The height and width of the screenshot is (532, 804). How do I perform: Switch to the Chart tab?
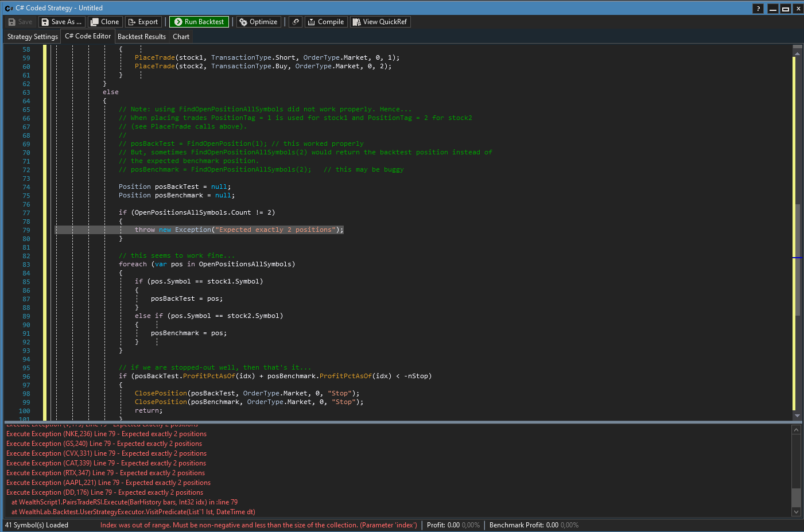point(181,37)
